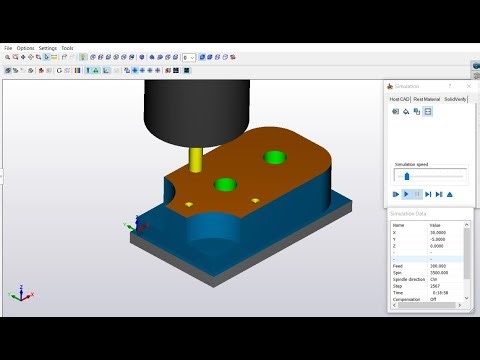The width and height of the screenshot is (480, 360).
Task: Play the simulation
Action: pyautogui.click(x=406, y=194)
